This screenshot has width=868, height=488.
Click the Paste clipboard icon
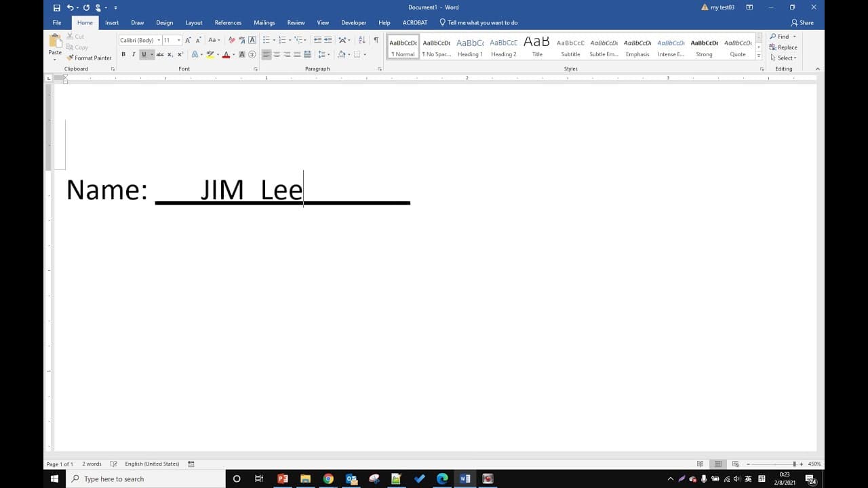coord(55,42)
